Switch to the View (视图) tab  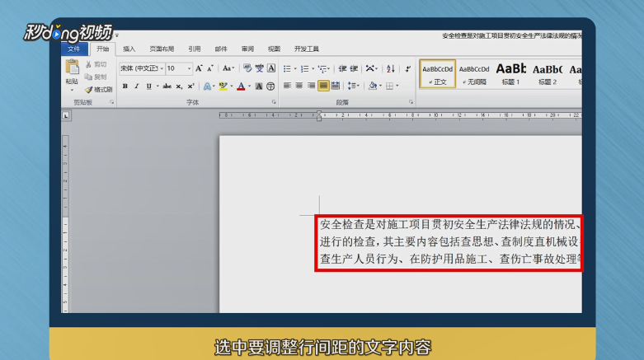274,49
